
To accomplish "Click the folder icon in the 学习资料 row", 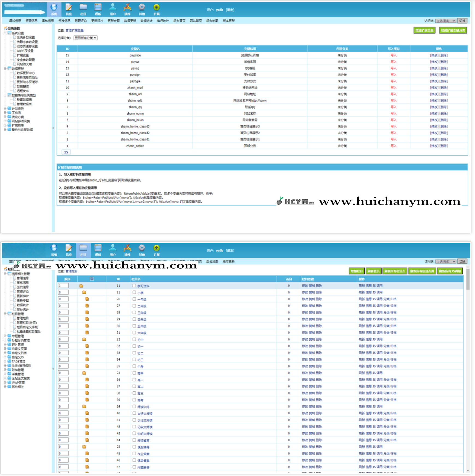I will coord(81,286).
